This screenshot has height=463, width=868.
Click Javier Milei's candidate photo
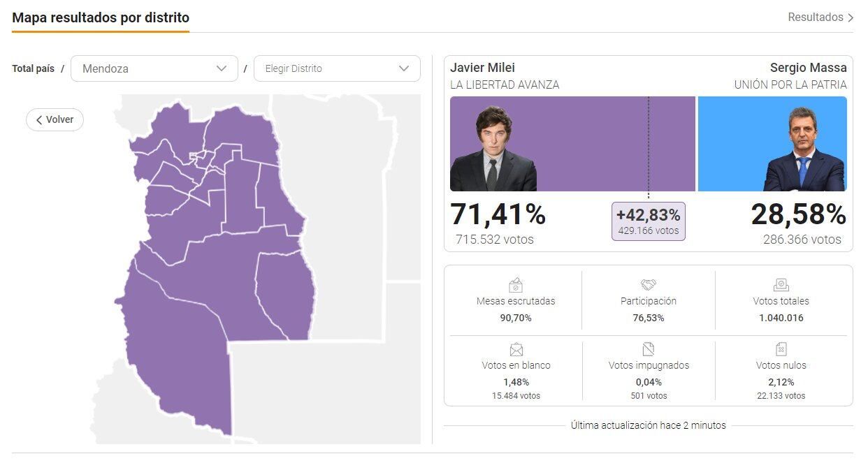(x=493, y=150)
